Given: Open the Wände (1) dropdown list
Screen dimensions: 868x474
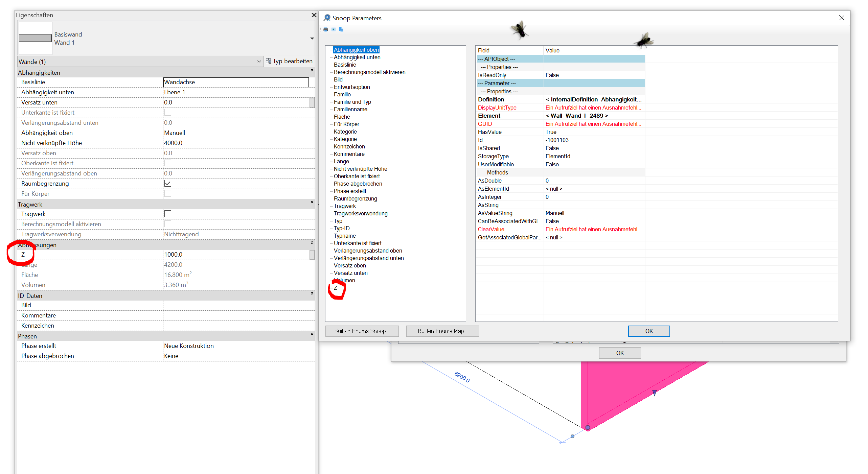Looking at the screenshot, I should pos(259,62).
